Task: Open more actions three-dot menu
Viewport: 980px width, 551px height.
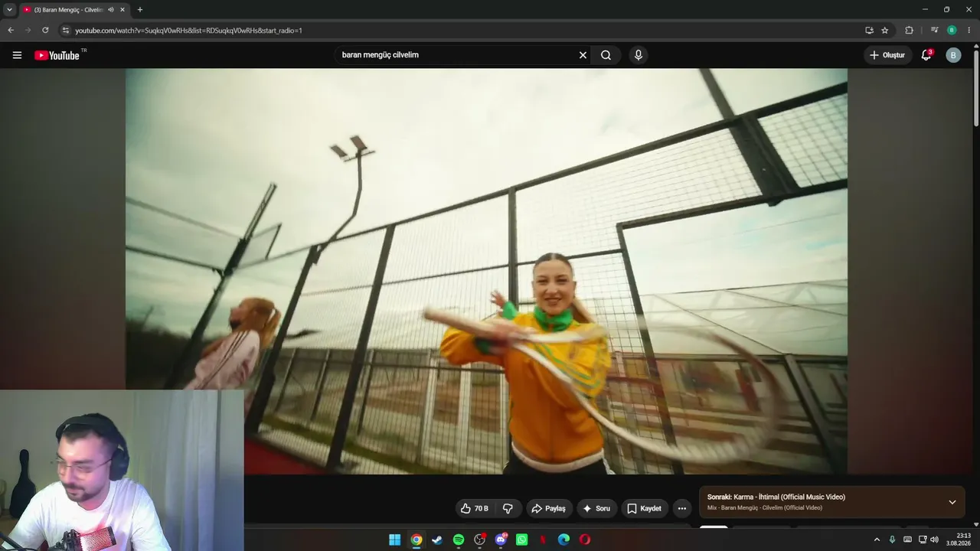Action: pos(681,508)
